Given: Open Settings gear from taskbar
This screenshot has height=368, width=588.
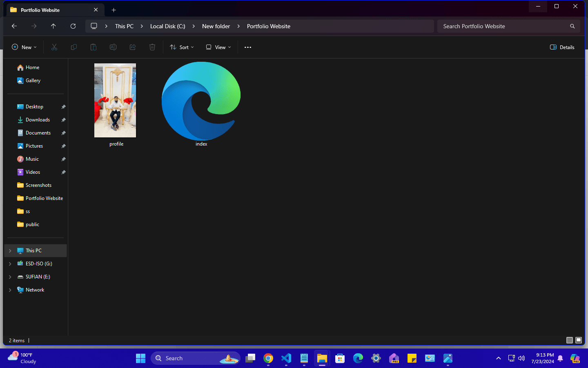Looking at the screenshot, I should [x=376, y=358].
